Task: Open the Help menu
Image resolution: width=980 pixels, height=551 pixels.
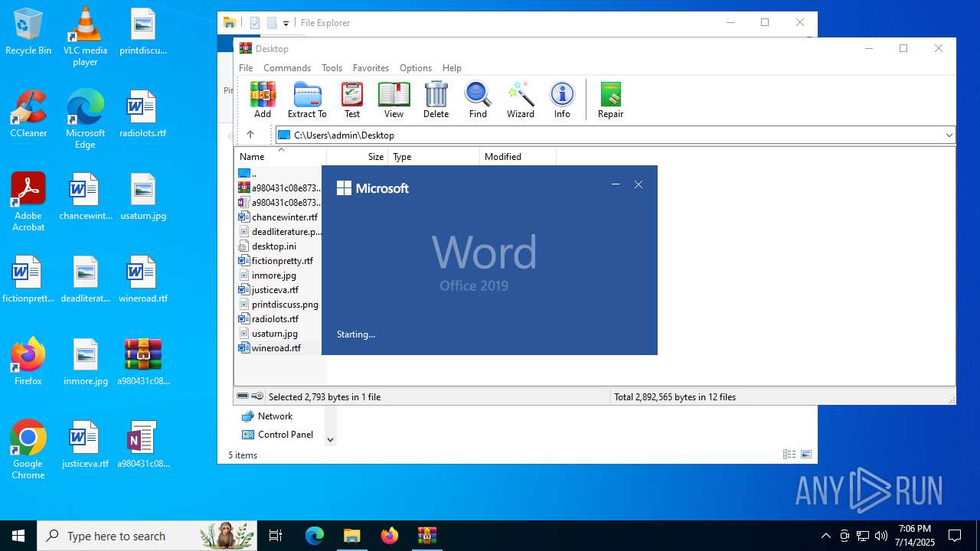Action: tap(452, 67)
